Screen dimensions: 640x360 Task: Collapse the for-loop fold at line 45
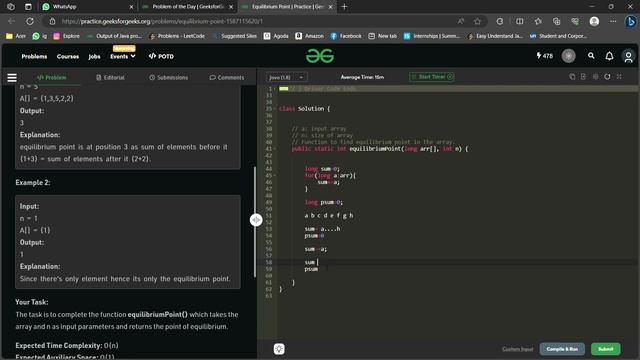click(275, 176)
